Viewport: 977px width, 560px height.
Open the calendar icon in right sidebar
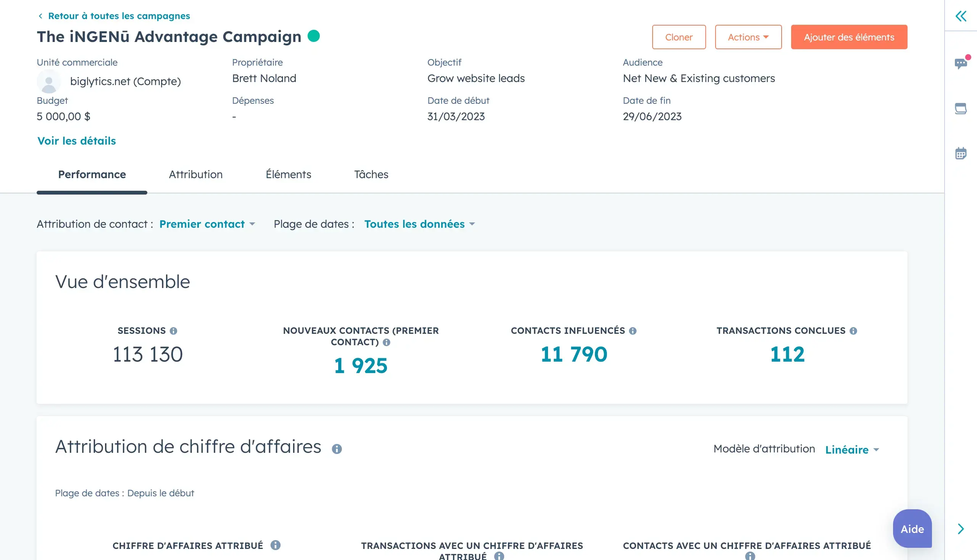click(x=961, y=153)
